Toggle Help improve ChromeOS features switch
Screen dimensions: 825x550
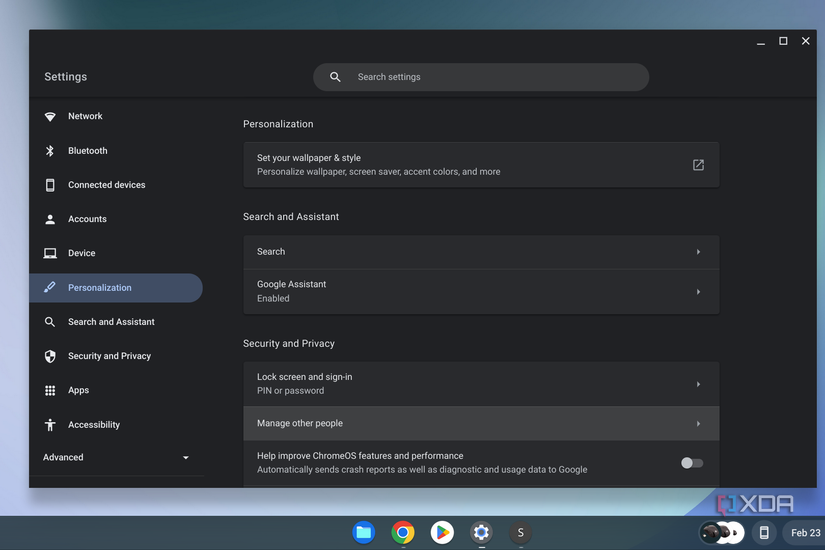click(x=692, y=463)
